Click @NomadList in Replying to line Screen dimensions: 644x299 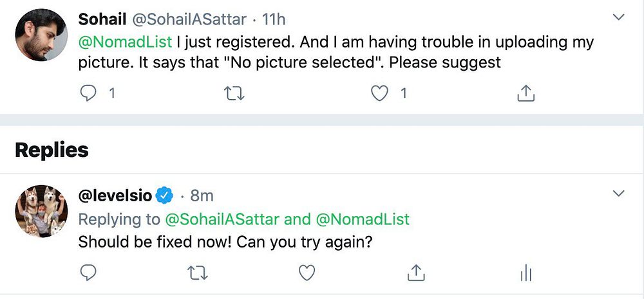(363, 219)
